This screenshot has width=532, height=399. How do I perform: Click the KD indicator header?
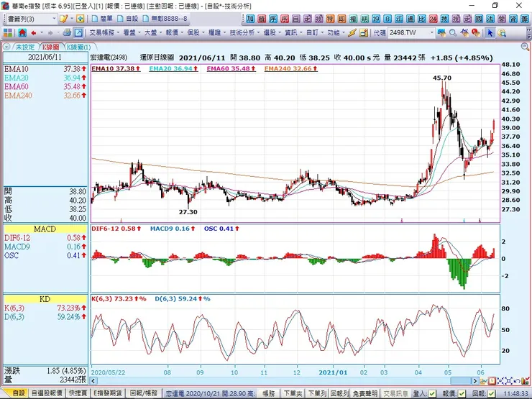(45, 299)
